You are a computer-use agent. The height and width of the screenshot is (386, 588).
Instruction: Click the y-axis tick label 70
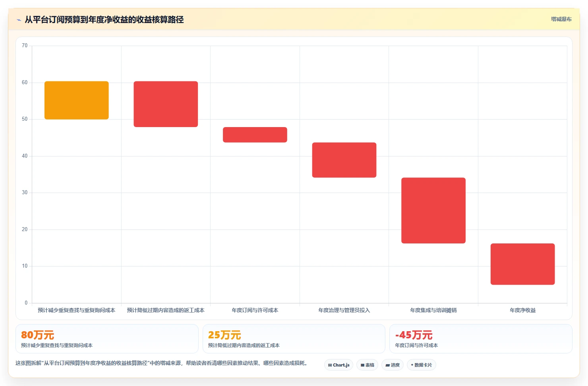coord(25,46)
